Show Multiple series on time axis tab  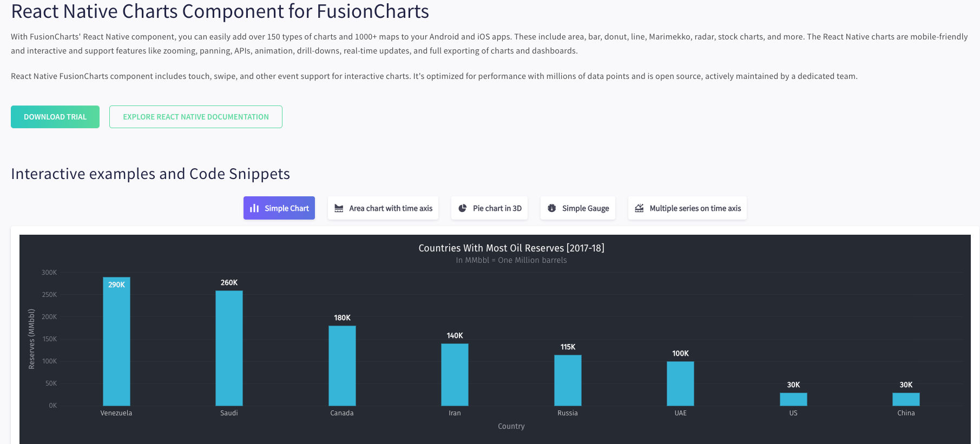tap(688, 208)
